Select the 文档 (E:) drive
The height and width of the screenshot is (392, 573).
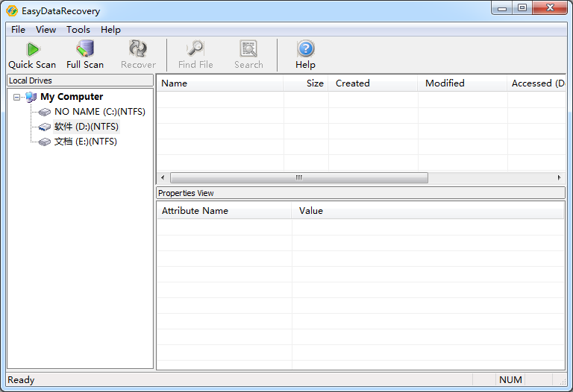click(85, 142)
